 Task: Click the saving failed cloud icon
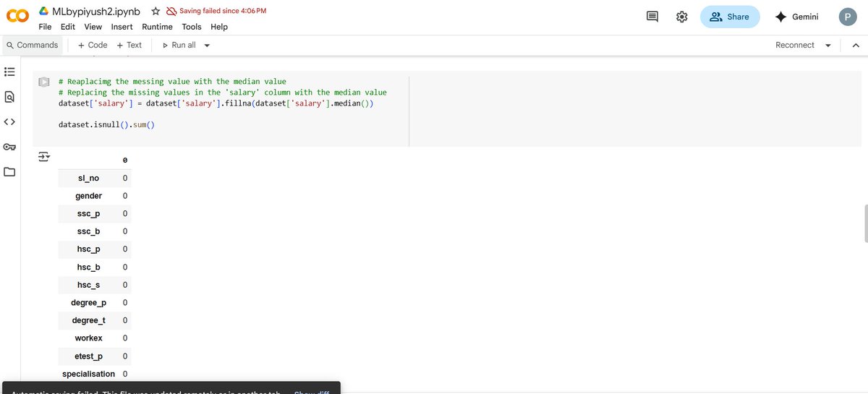(x=171, y=12)
